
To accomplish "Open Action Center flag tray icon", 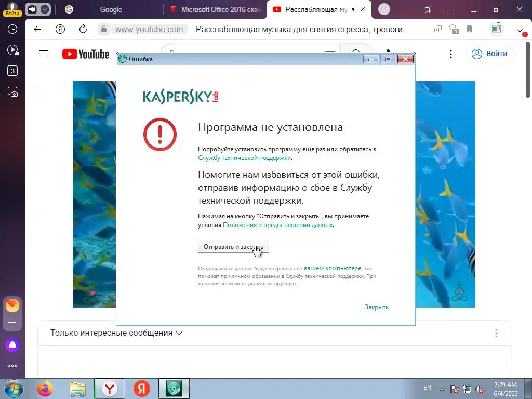I will tap(455, 389).
